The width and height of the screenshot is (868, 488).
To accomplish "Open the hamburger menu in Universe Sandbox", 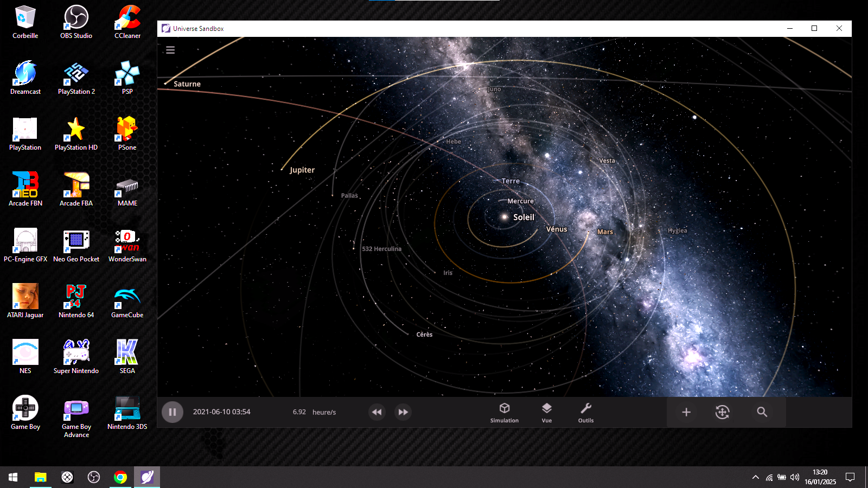I will click(x=170, y=50).
